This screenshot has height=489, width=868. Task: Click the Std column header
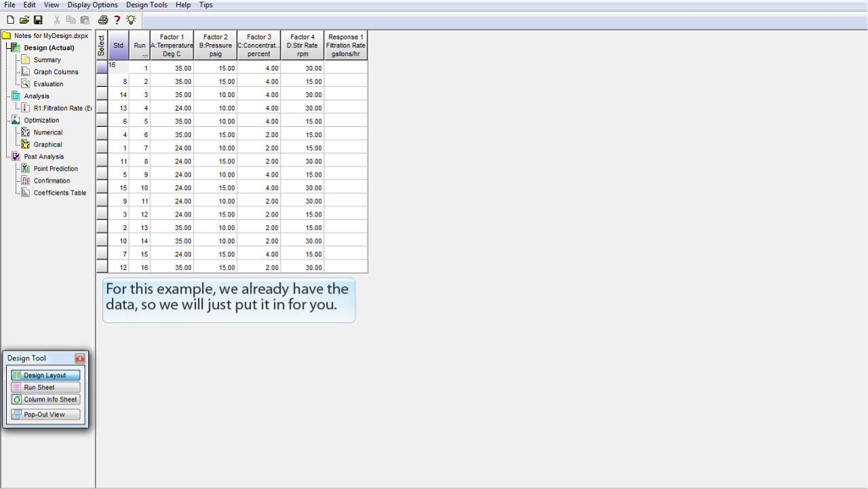pyautogui.click(x=118, y=45)
